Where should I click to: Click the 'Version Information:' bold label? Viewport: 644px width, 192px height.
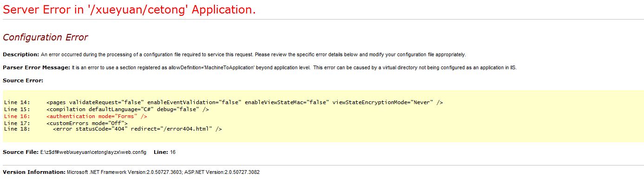click(x=34, y=172)
